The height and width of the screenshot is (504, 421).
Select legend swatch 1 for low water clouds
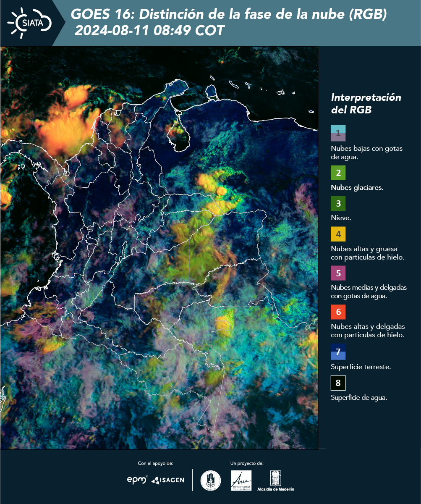pyautogui.click(x=338, y=133)
